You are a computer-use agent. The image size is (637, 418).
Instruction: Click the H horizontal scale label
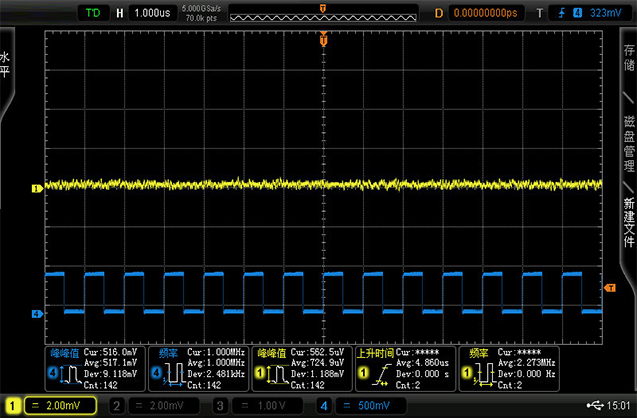(x=120, y=13)
